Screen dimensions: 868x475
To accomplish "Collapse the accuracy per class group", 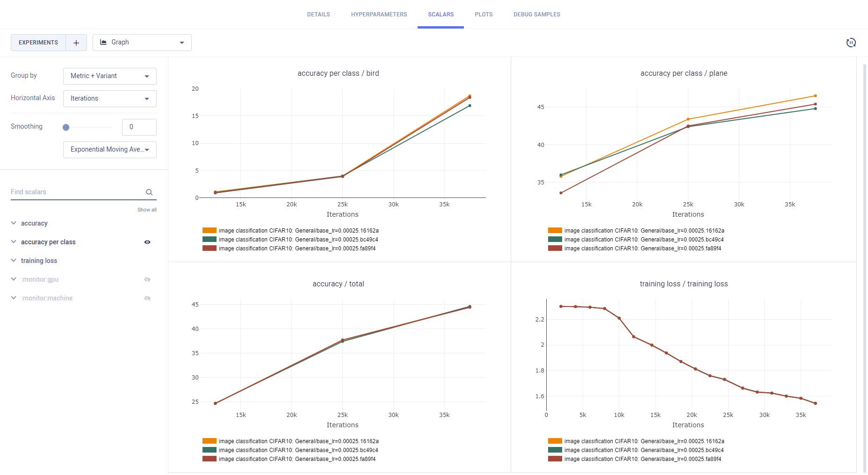I will coord(13,242).
